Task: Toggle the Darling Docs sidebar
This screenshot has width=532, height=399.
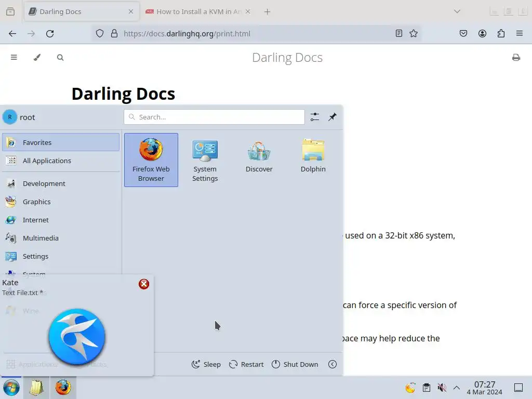Action: tap(14, 57)
